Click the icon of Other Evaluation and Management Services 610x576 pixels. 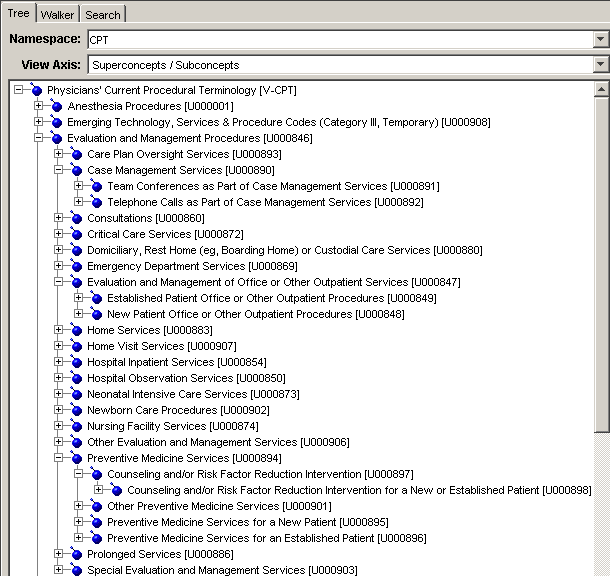[77, 442]
